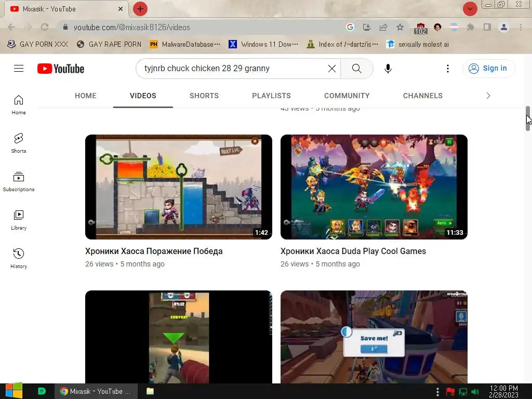The height and width of the screenshot is (399, 532).
Task: Open extension with 102 badge
Action: coord(420,28)
